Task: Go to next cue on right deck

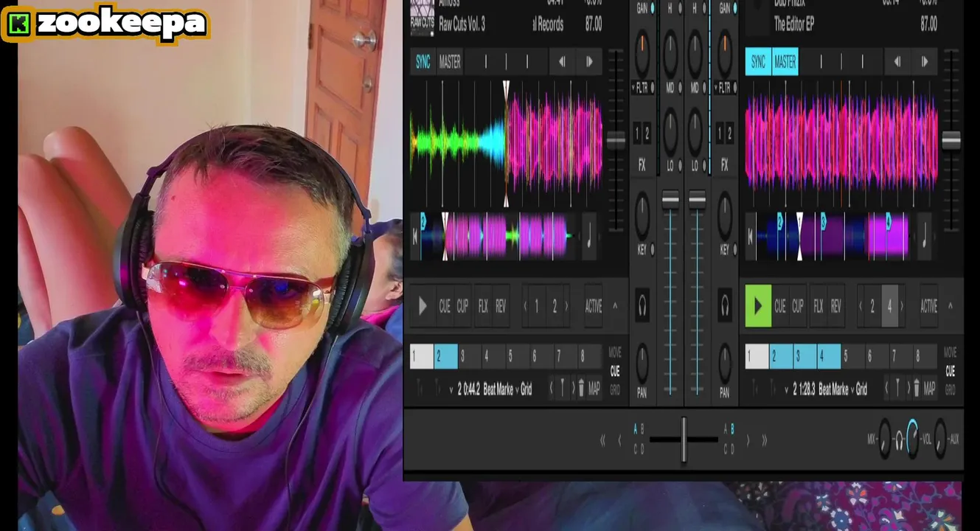Action: point(908,388)
